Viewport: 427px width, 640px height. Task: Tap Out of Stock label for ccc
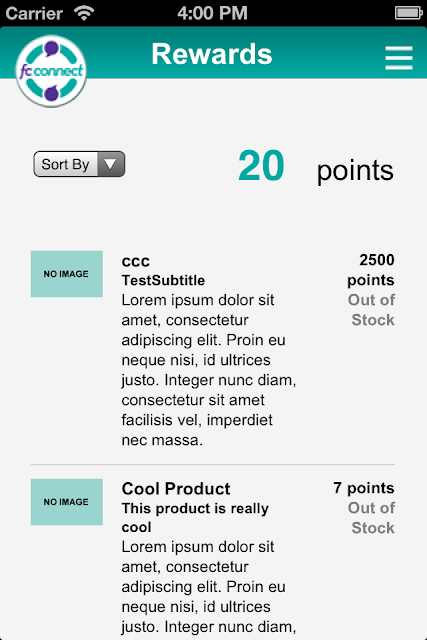click(x=371, y=310)
